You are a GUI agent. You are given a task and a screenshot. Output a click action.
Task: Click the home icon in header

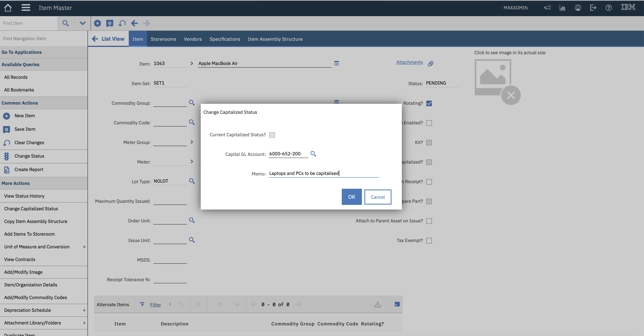coord(8,8)
